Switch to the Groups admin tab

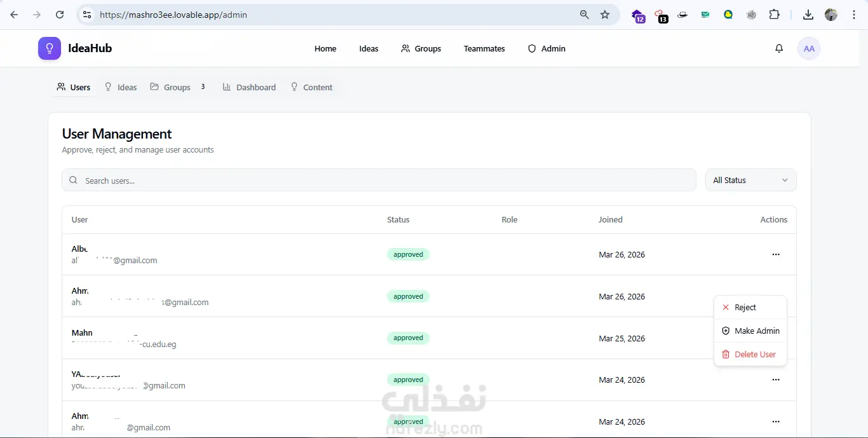tap(178, 87)
